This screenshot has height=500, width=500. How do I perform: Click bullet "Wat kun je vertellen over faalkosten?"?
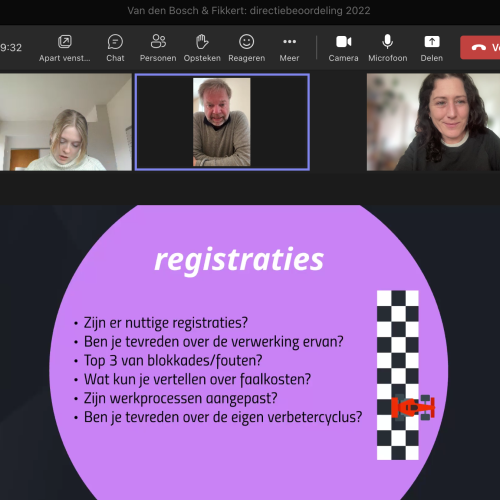(197, 379)
